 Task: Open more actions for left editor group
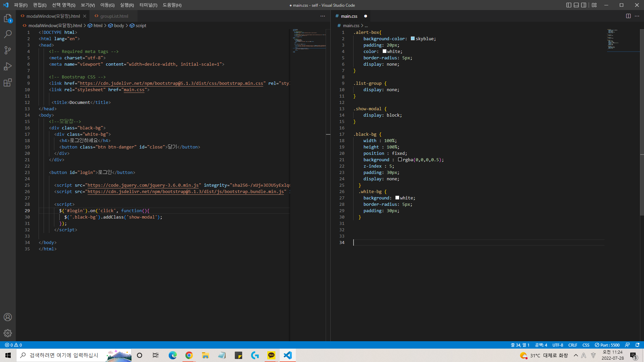click(323, 16)
